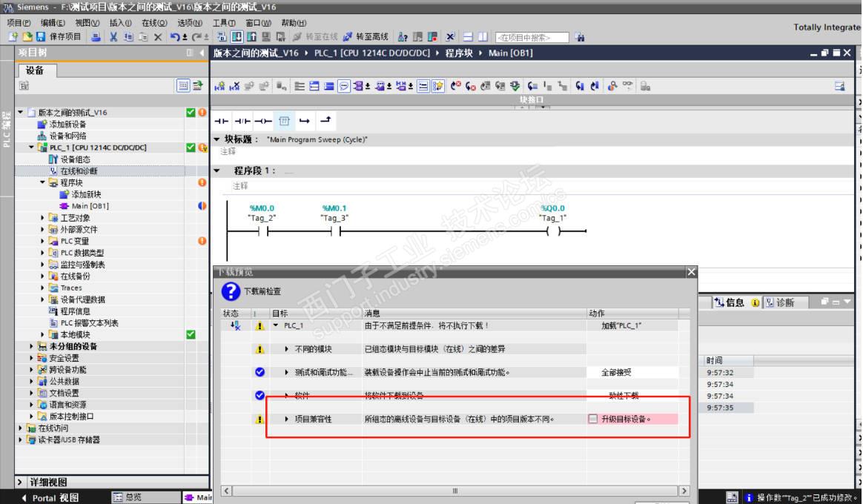Collapse the project tree with arrow icon

(202, 53)
